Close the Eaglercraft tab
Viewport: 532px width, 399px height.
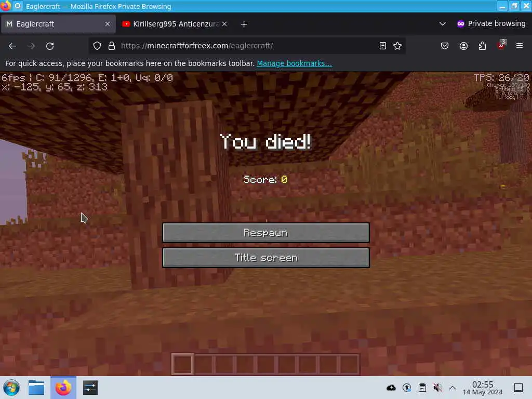click(x=108, y=24)
